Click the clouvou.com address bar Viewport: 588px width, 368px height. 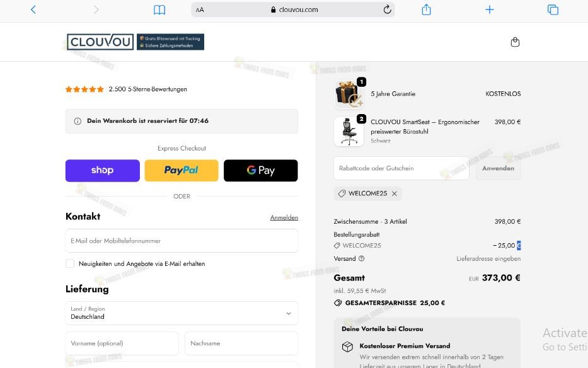click(x=293, y=9)
